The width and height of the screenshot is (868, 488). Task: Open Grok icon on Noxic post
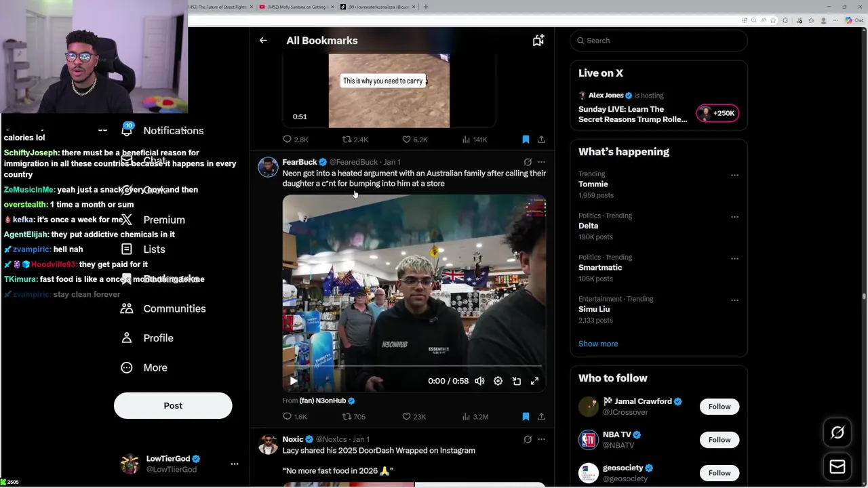click(528, 439)
